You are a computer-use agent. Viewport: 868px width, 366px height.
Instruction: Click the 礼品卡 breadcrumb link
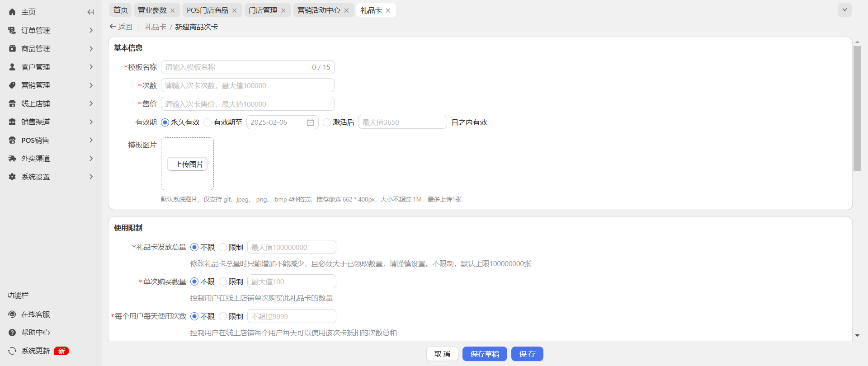(156, 27)
